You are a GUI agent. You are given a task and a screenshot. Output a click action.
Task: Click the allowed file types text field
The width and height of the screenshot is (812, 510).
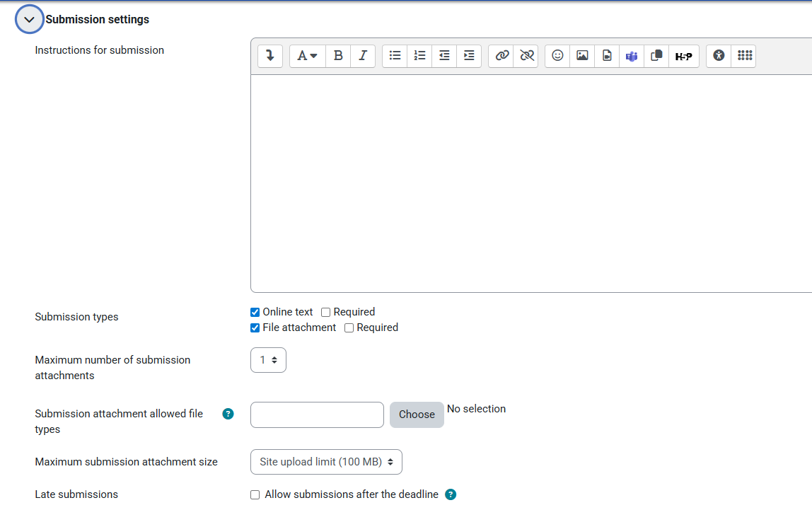click(317, 415)
